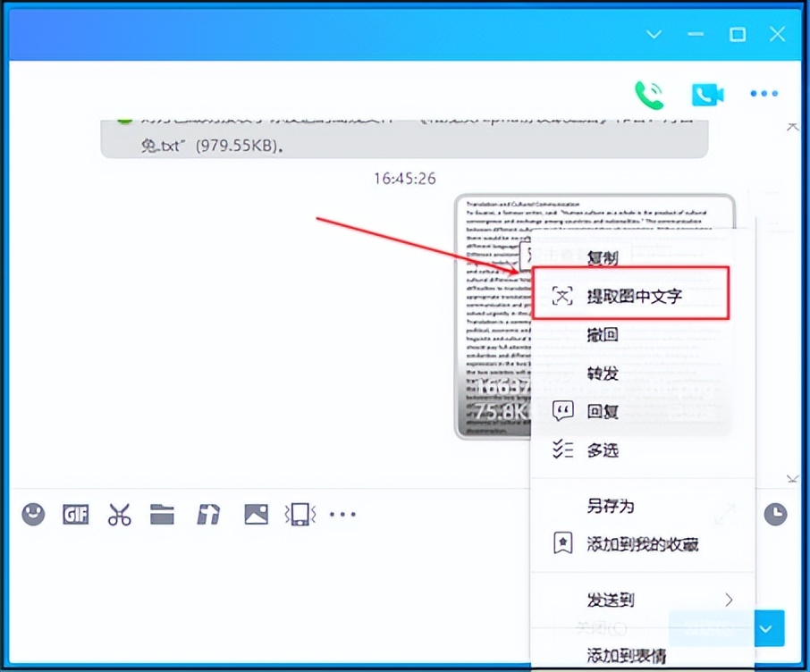Send a picture via the image icon

(x=256, y=514)
